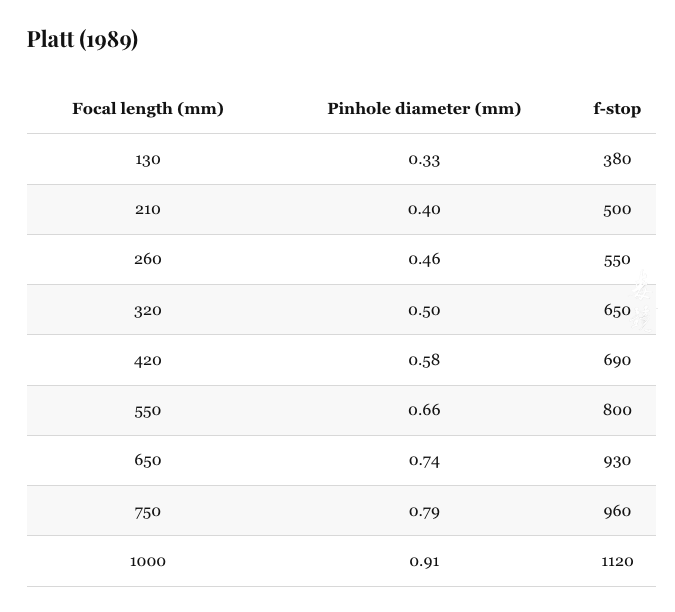Click focal length cell 210

tap(148, 210)
